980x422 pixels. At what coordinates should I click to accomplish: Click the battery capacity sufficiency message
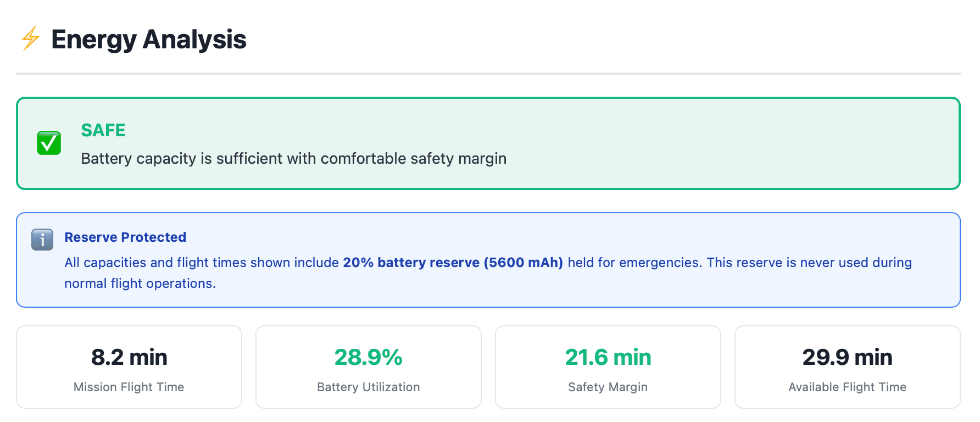[x=293, y=159]
